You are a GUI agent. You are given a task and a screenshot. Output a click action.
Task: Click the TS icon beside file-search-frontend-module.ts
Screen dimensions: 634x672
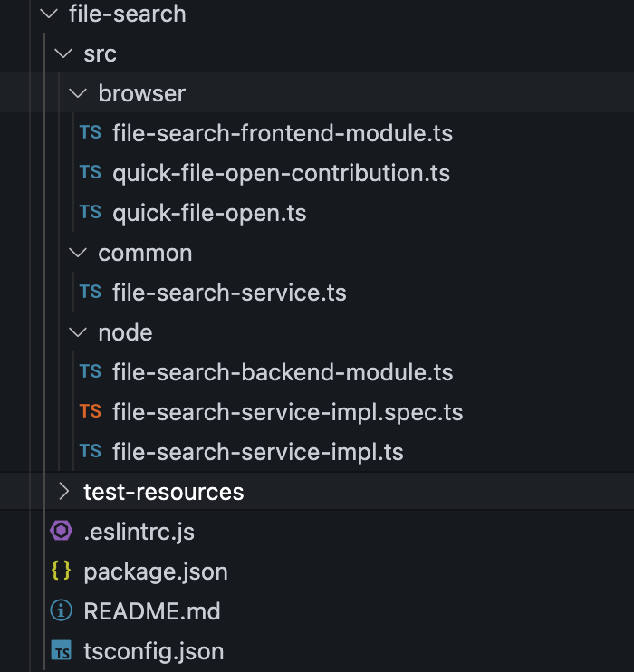90,133
